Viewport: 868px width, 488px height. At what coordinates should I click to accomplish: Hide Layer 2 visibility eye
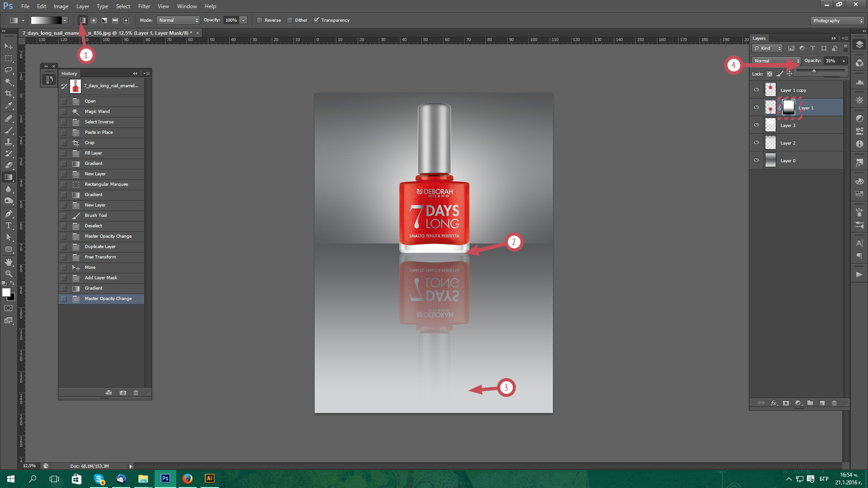(756, 143)
